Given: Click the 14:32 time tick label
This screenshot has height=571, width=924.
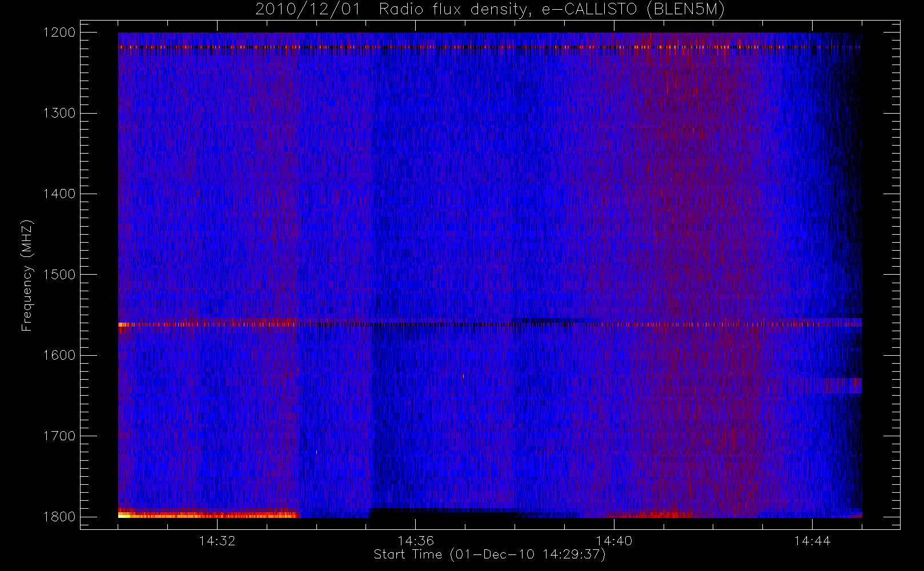Looking at the screenshot, I should [217, 541].
